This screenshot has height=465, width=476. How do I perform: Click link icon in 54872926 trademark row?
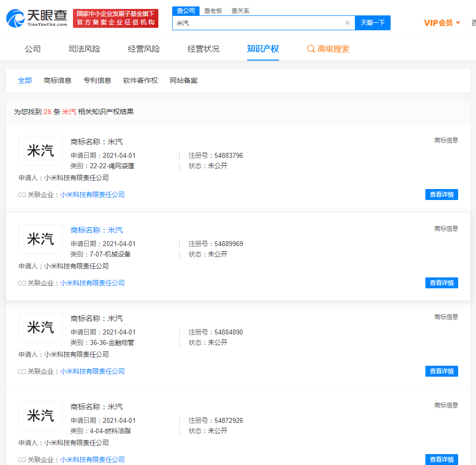coord(22,460)
